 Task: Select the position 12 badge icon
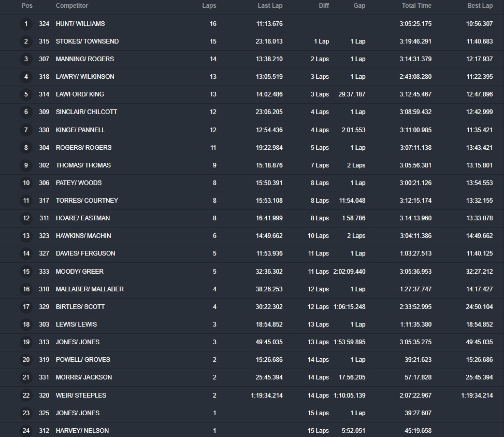coord(26,218)
